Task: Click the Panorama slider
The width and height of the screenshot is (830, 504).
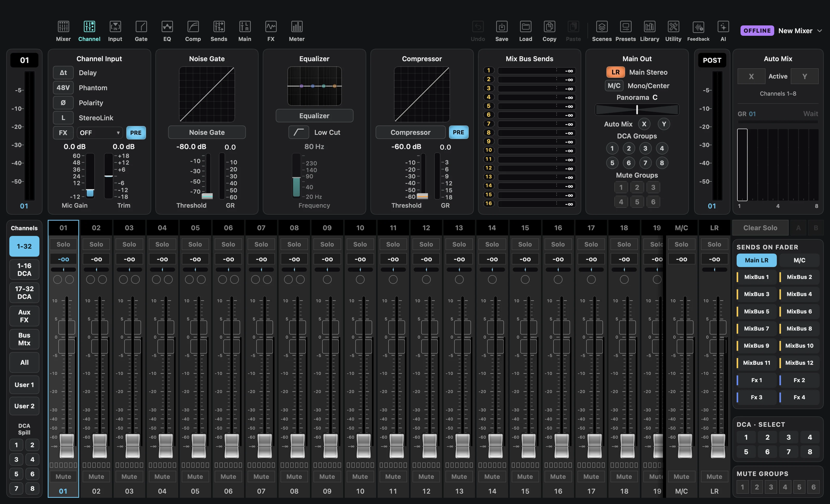Action: pos(637,109)
